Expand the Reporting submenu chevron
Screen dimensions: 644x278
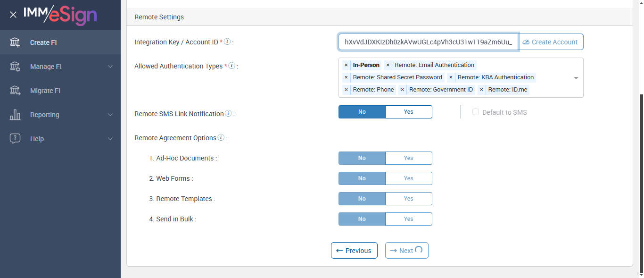pos(110,115)
